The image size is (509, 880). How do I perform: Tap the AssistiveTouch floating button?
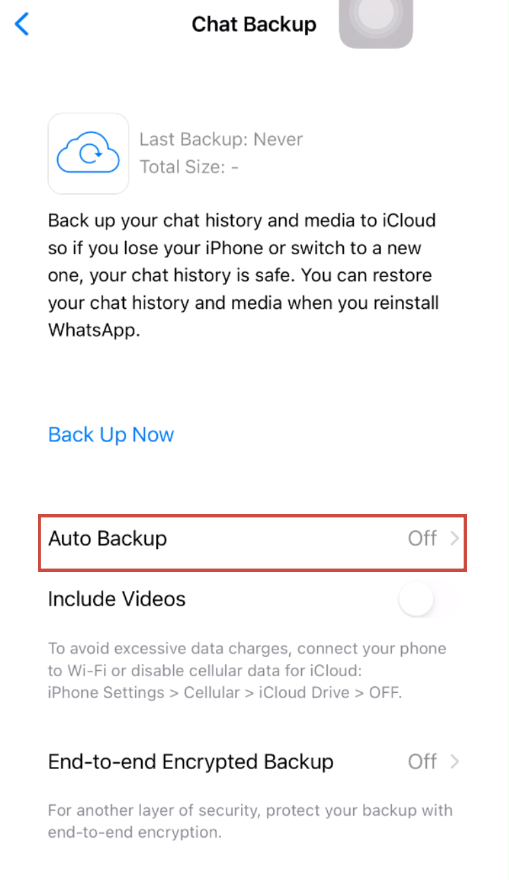click(376, 20)
